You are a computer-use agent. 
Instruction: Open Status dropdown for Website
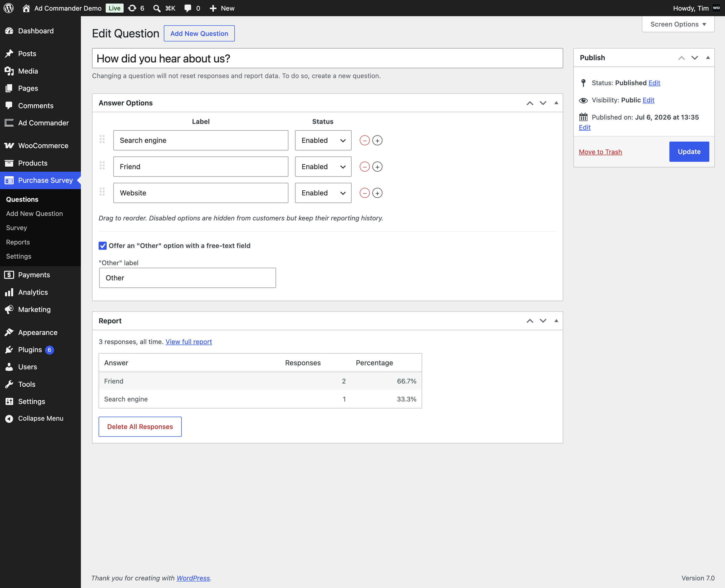click(323, 193)
